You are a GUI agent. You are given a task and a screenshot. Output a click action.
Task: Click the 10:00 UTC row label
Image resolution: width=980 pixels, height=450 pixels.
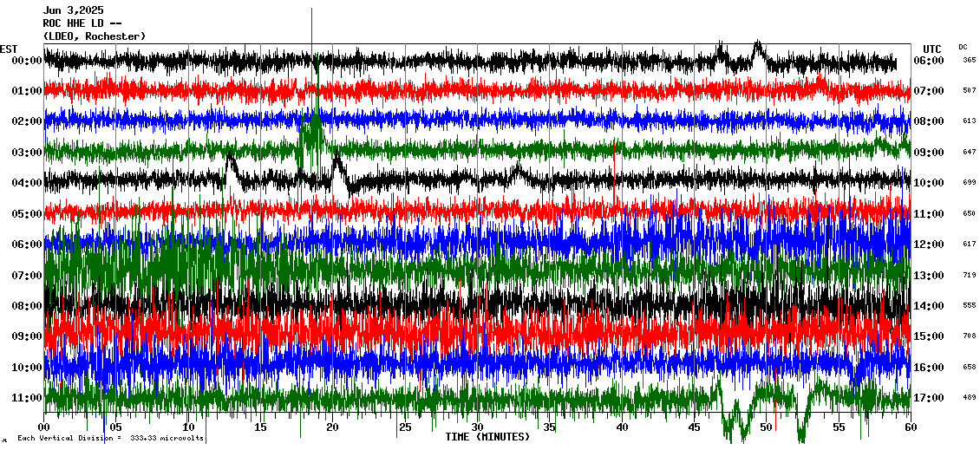[928, 183]
